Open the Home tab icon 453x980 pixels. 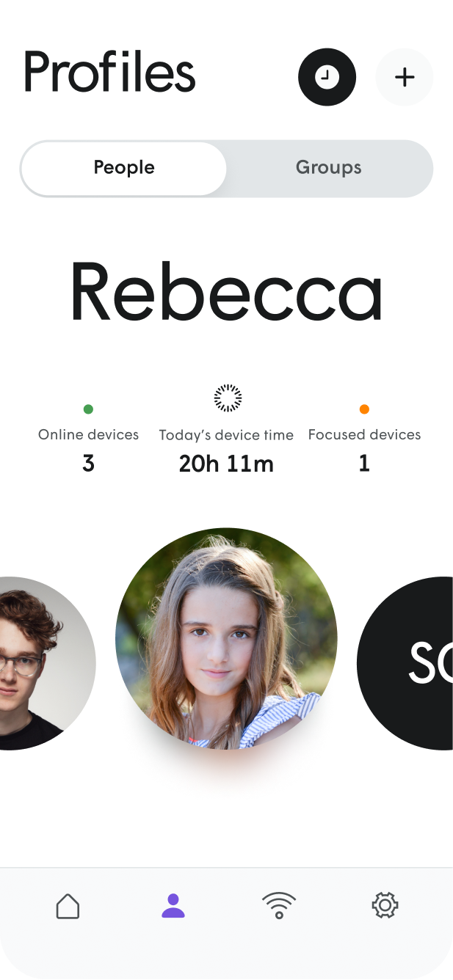click(x=68, y=906)
